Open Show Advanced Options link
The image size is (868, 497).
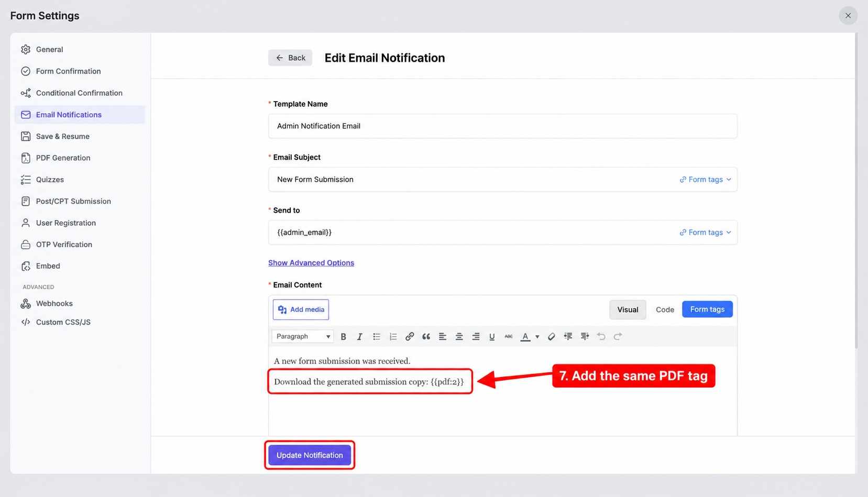pos(311,263)
